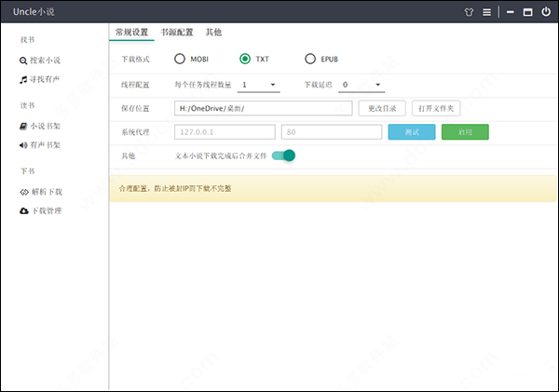Screen dimensions: 559x392
Task: Toggle merge files after download switch
Action: coord(283,155)
